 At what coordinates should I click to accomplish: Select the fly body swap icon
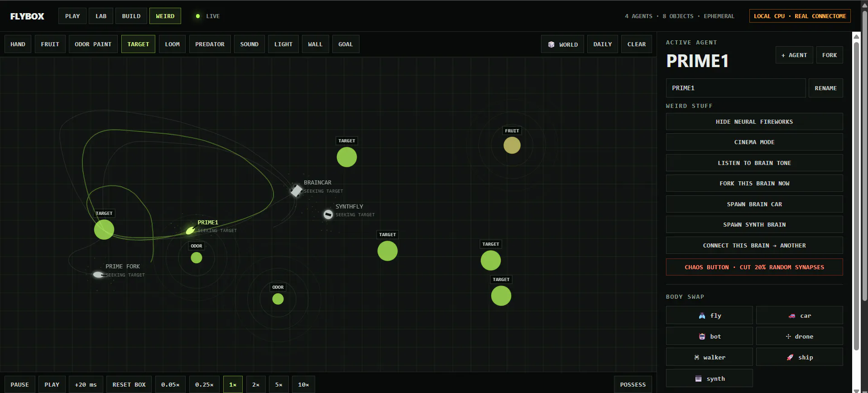click(x=702, y=315)
